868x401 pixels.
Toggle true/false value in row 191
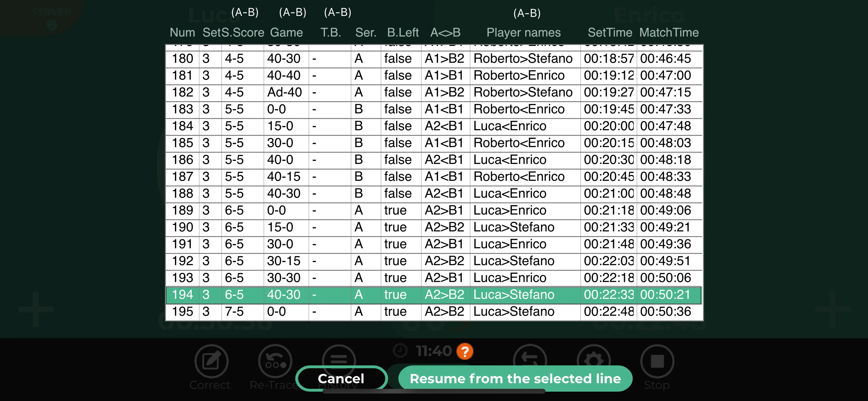(x=397, y=245)
